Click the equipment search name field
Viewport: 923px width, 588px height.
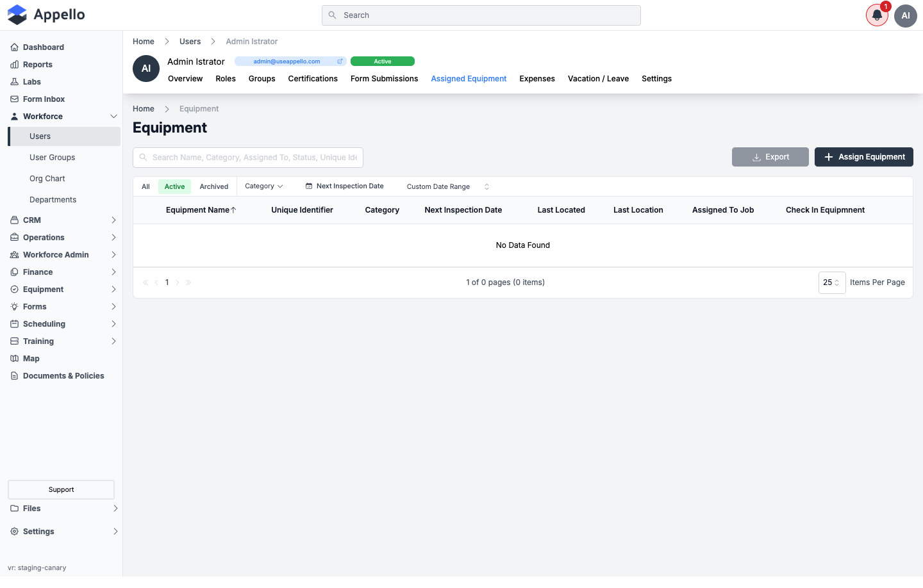point(248,158)
